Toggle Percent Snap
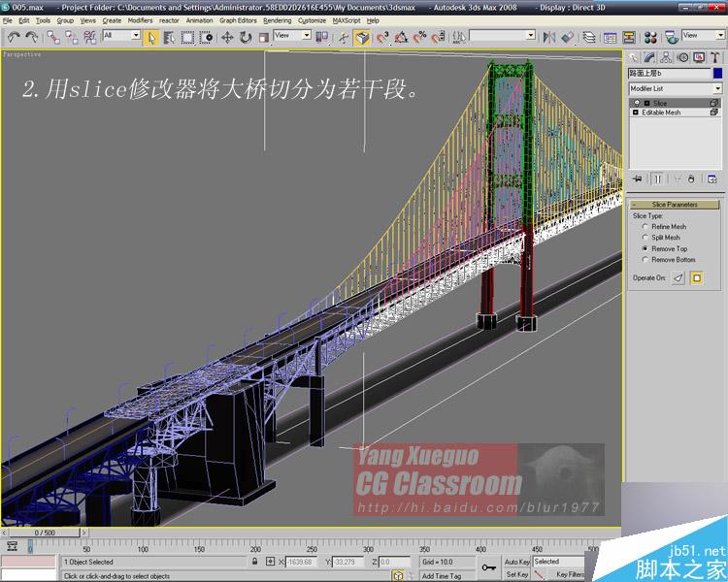 coord(419,38)
